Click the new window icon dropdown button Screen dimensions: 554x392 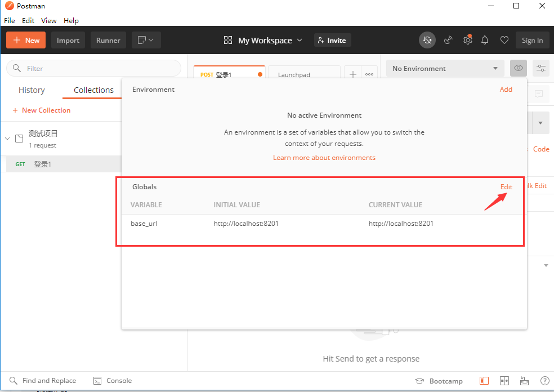(146, 41)
